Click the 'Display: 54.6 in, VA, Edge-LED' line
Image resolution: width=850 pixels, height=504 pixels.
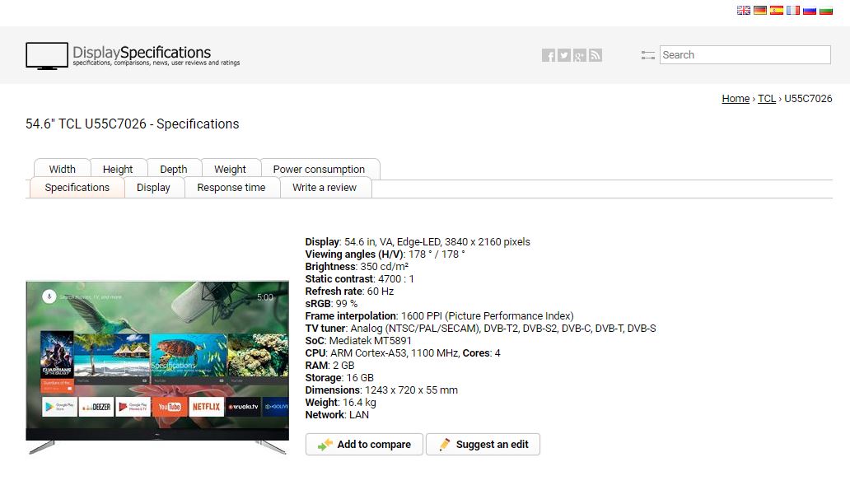coord(418,241)
